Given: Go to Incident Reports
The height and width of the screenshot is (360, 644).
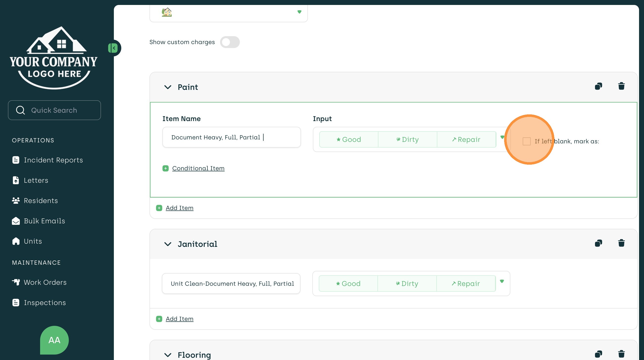Looking at the screenshot, I should coord(53,160).
